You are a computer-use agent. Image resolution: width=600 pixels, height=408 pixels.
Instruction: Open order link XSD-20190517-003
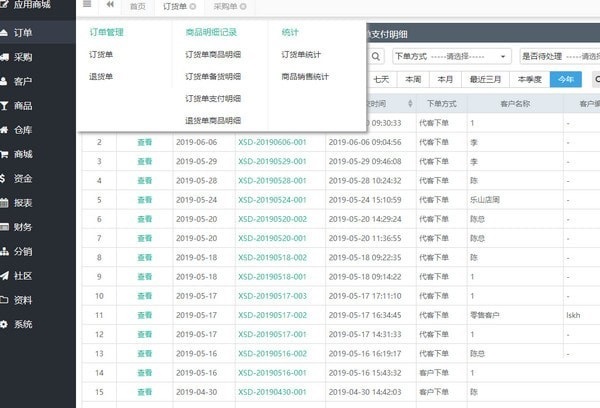tap(272, 296)
